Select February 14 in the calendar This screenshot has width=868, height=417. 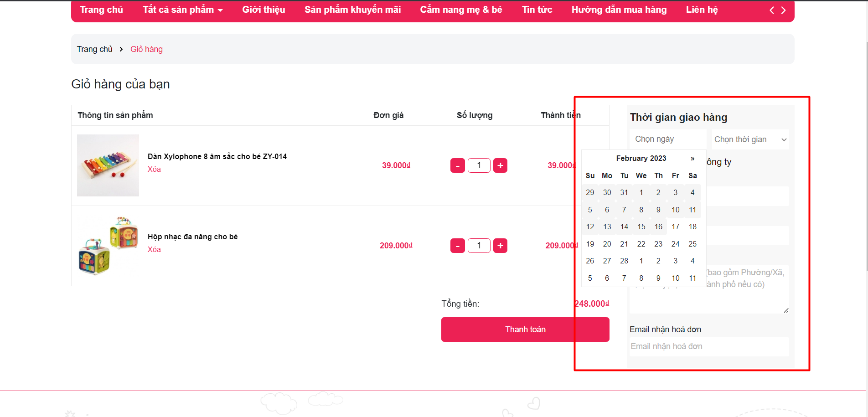[x=624, y=227]
